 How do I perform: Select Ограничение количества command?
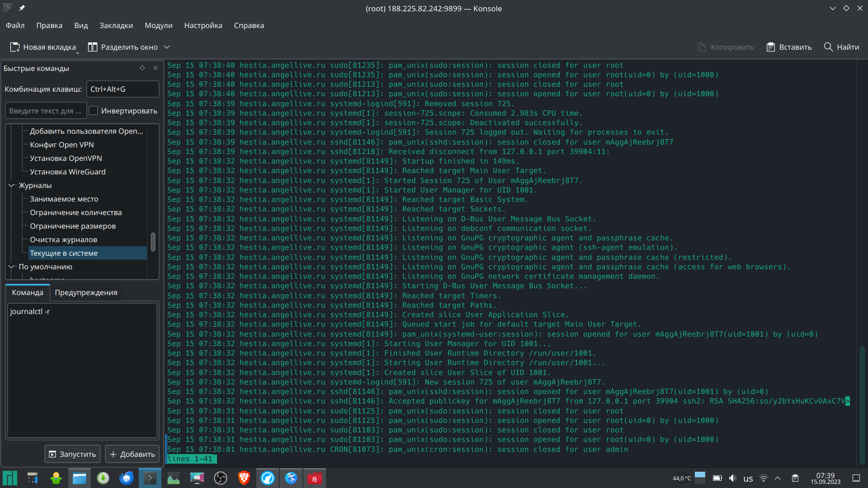click(x=76, y=212)
